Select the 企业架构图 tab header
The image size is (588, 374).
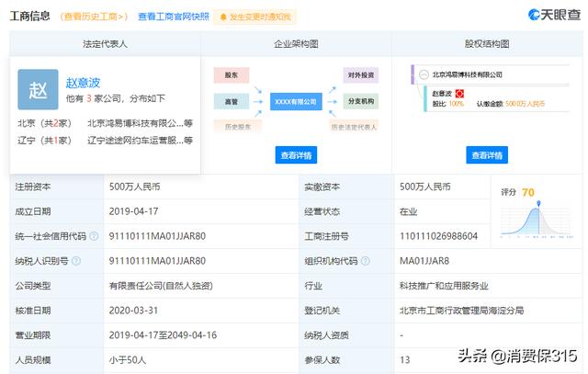296,44
